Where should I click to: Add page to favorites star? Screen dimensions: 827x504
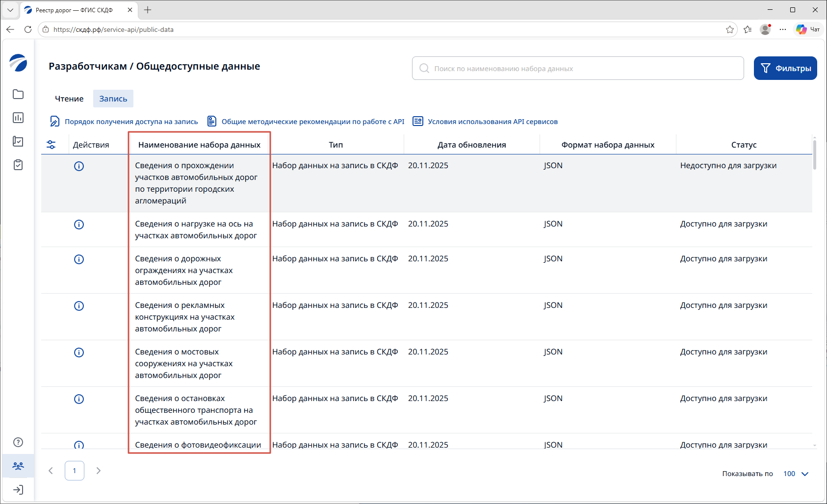coord(730,29)
